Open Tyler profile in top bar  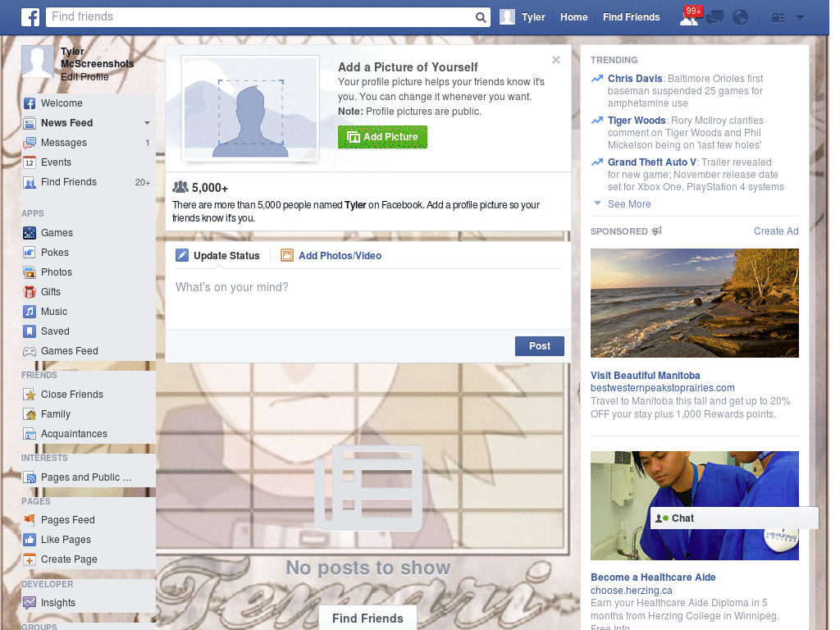[x=523, y=17]
